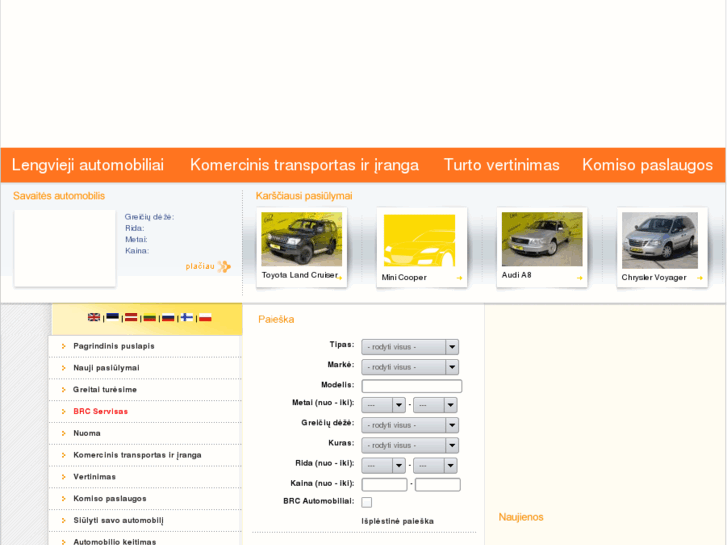Viewport: 727px width, 545px height.
Task: Click the Mini Cooper car title
Action: coord(404,277)
